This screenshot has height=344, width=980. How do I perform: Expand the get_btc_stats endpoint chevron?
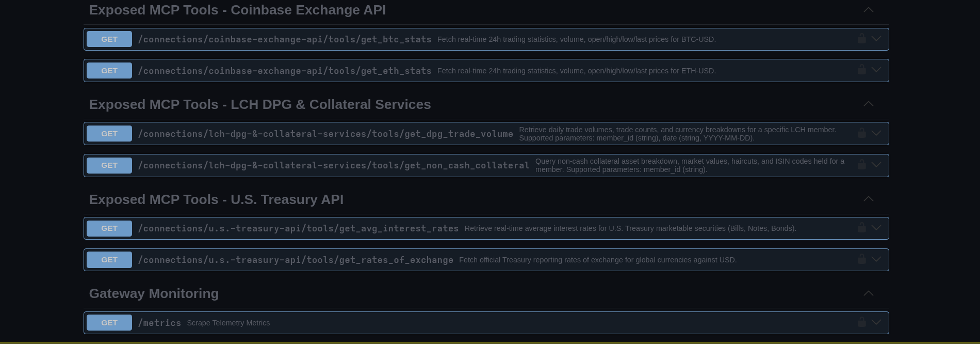[x=876, y=39]
